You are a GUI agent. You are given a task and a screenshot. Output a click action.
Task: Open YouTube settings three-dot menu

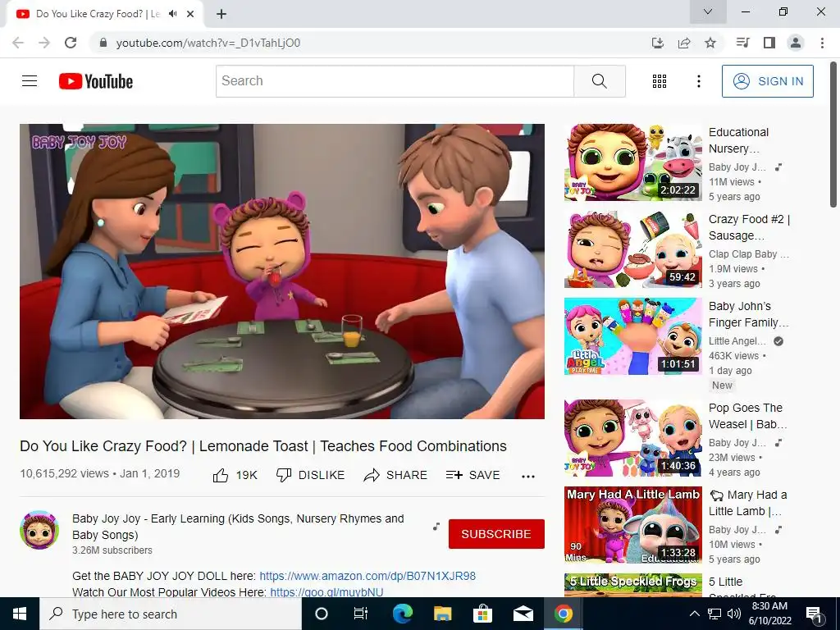point(699,81)
